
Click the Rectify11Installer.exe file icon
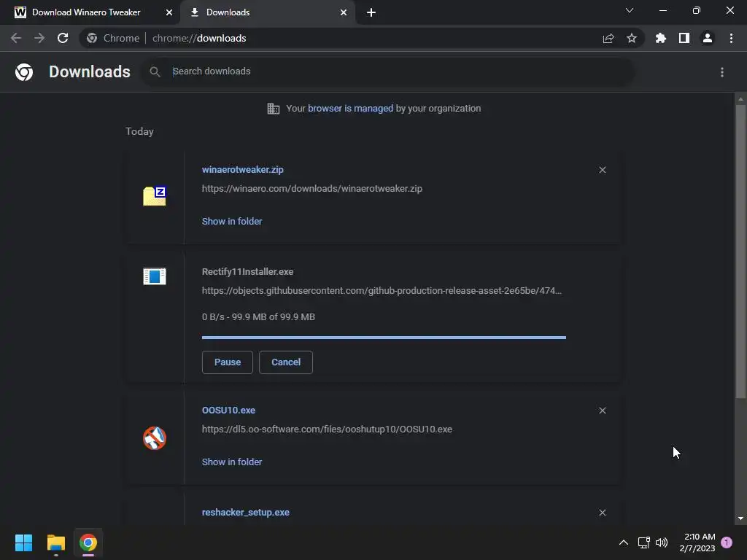155,276
